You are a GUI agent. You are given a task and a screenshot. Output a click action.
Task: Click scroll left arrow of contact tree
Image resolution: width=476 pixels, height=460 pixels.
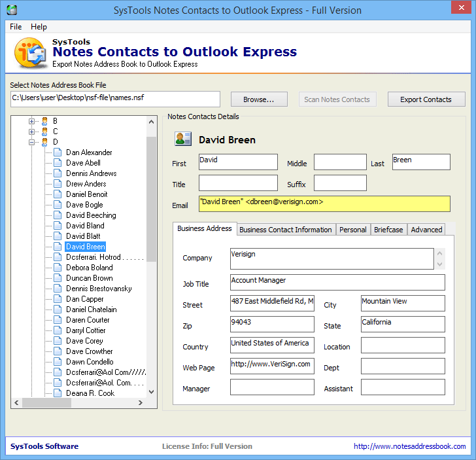pyautogui.click(x=17, y=402)
